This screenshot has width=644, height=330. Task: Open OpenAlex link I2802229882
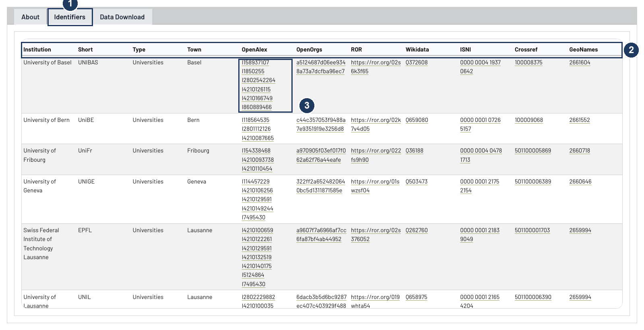[258, 297]
